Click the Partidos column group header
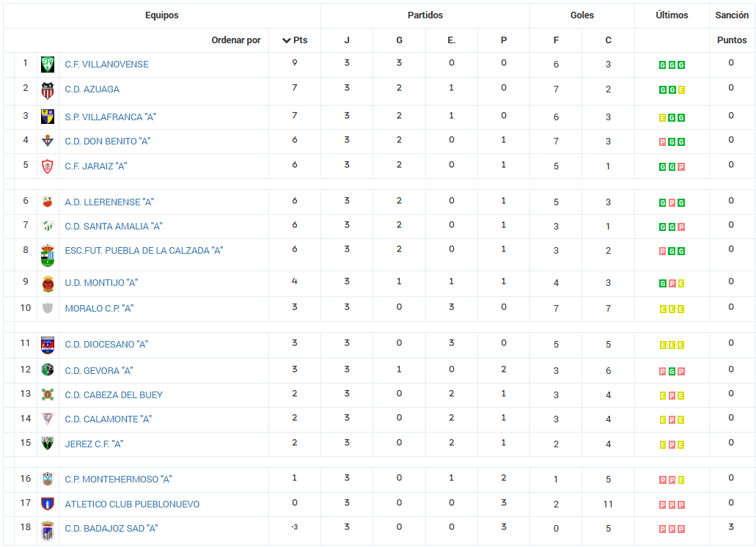Screen dimensions: 756x547 click(425, 15)
